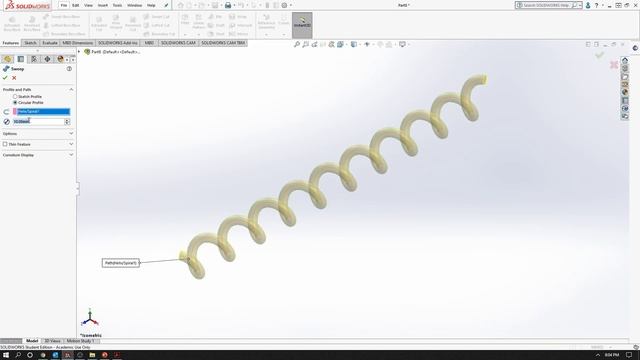Open the Insert menu
Viewport: 640px width, 360px height.
[102, 5]
